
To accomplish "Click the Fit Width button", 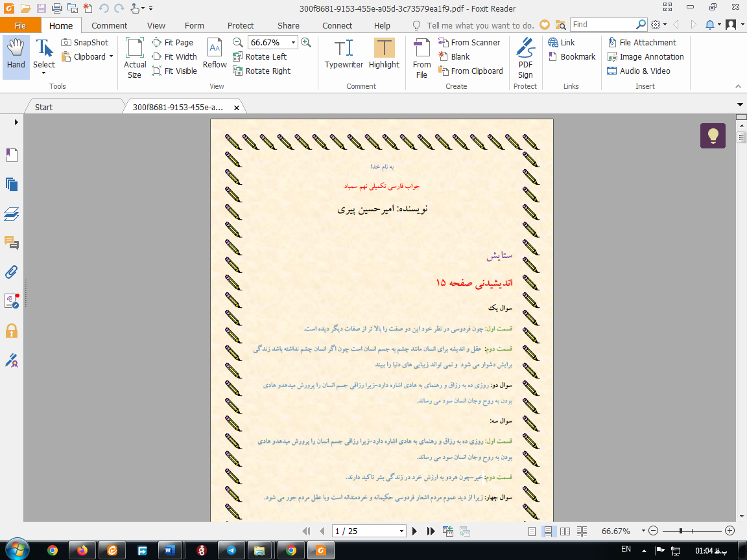I will tap(174, 56).
